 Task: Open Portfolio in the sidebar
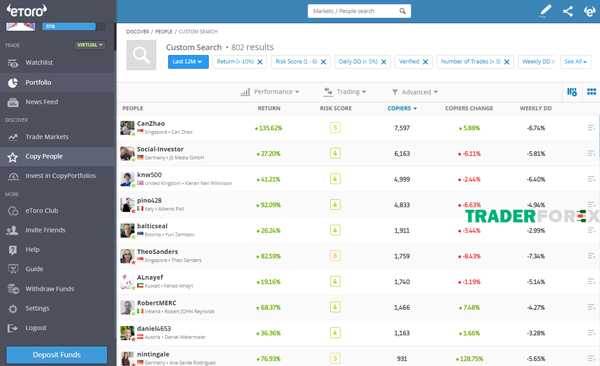tap(38, 82)
